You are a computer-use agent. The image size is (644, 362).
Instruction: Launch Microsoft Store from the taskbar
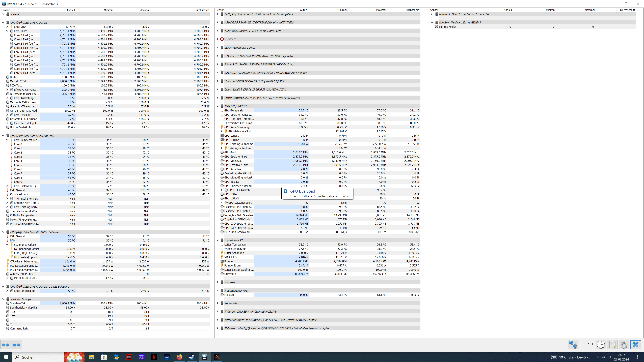tap(104, 357)
